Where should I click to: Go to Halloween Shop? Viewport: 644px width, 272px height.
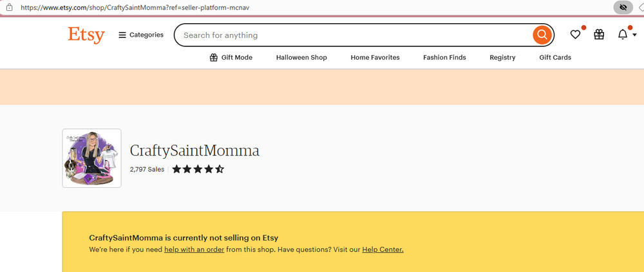pyautogui.click(x=301, y=57)
